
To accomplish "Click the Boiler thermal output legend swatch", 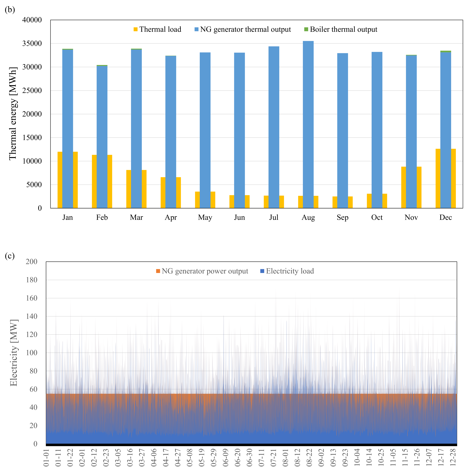I will 306,29.
